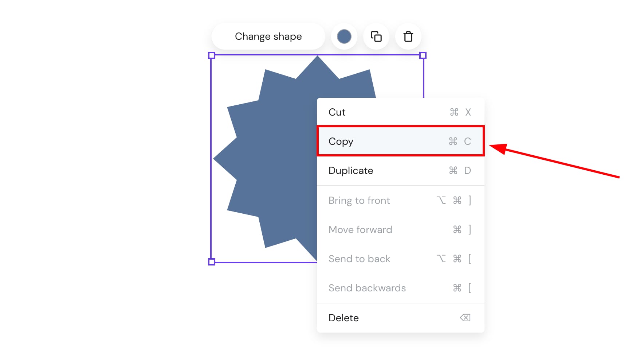
Task: Choose Move forward in the context menu
Action: click(x=360, y=230)
